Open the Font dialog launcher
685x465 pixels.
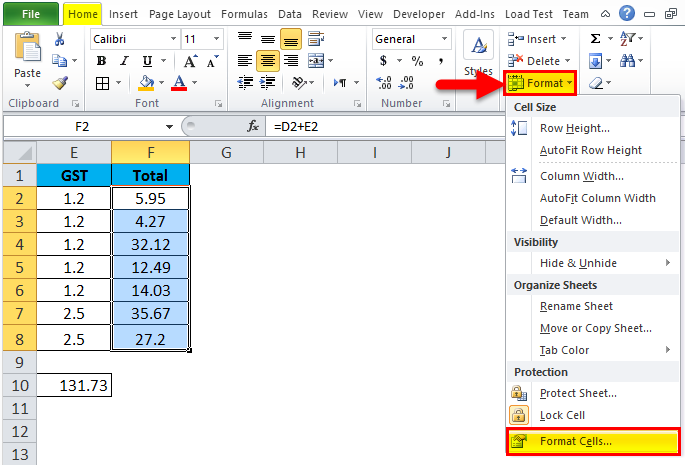pyautogui.click(x=218, y=104)
